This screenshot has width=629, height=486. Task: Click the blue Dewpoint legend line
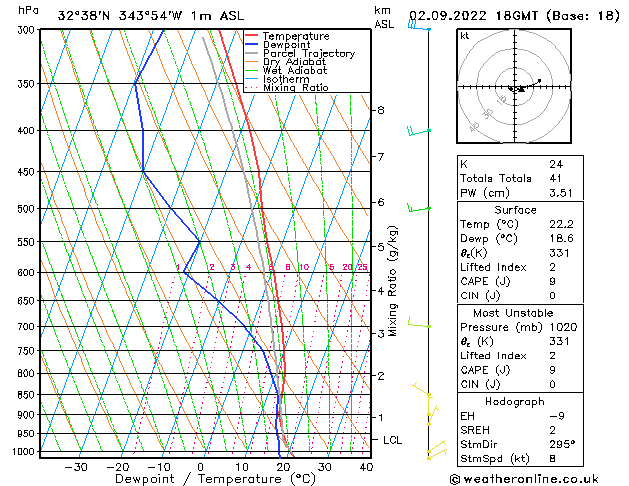click(x=251, y=45)
